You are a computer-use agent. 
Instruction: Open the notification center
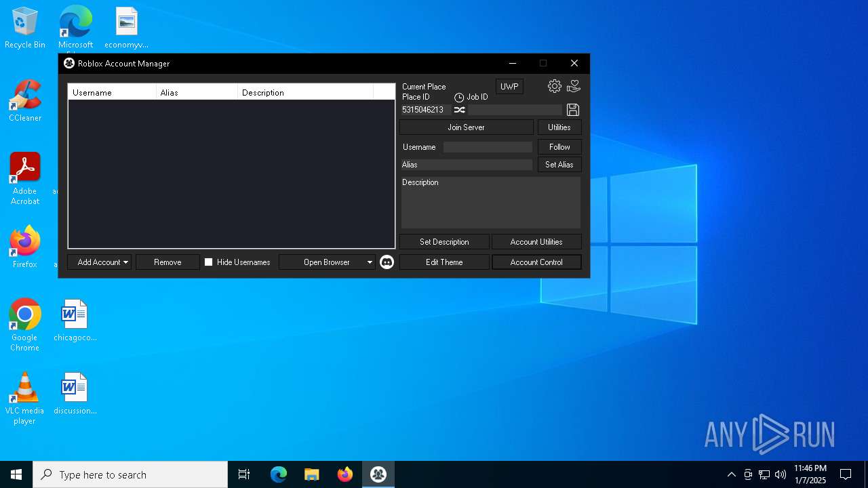[x=846, y=474]
